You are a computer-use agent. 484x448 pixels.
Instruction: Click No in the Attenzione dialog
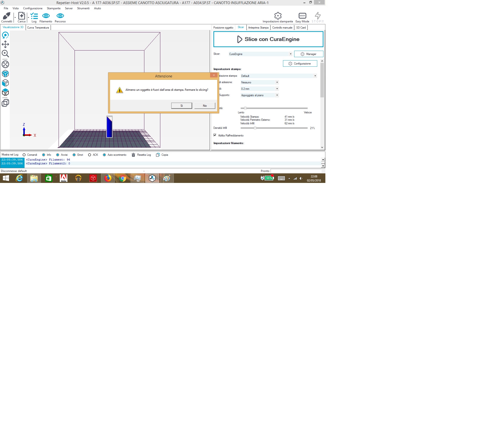click(205, 106)
